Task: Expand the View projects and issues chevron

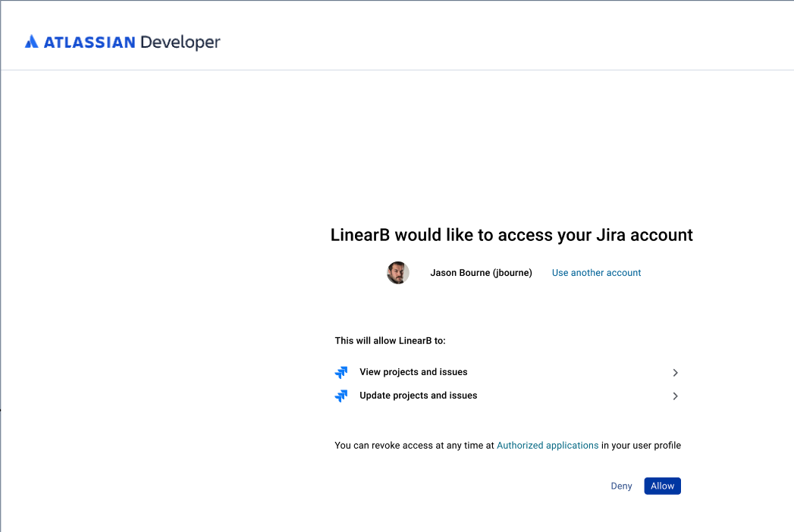Action: click(675, 373)
